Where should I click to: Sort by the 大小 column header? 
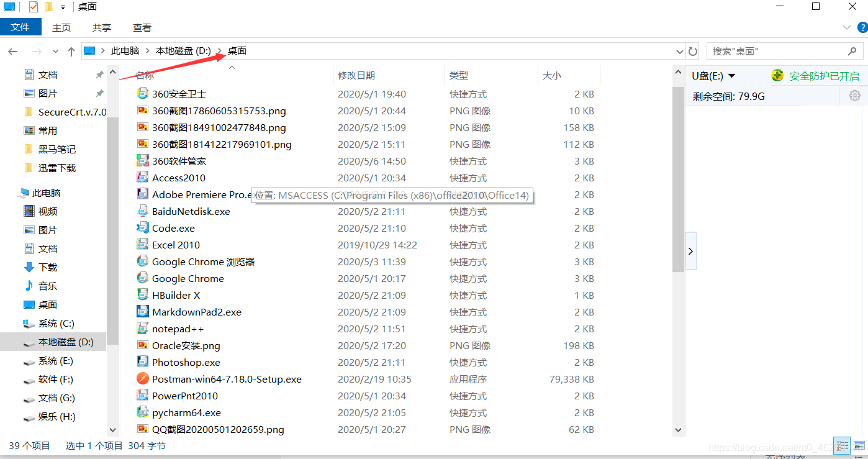tap(569, 75)
